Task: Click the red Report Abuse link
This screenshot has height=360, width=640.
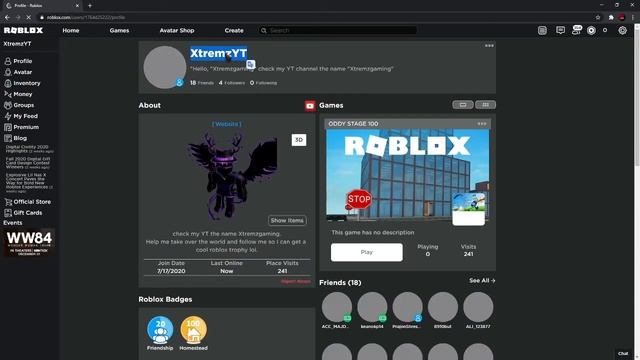Action: 296,282
